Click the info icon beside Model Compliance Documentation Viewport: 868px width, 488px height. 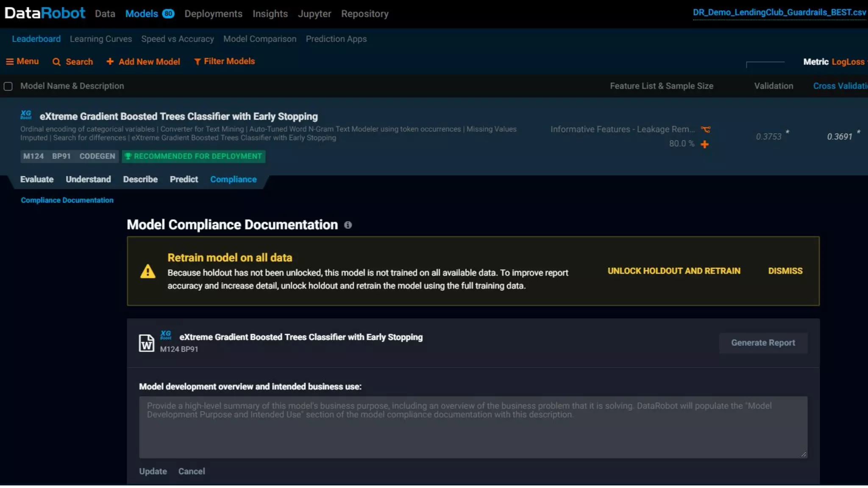(x=348, y=225)
